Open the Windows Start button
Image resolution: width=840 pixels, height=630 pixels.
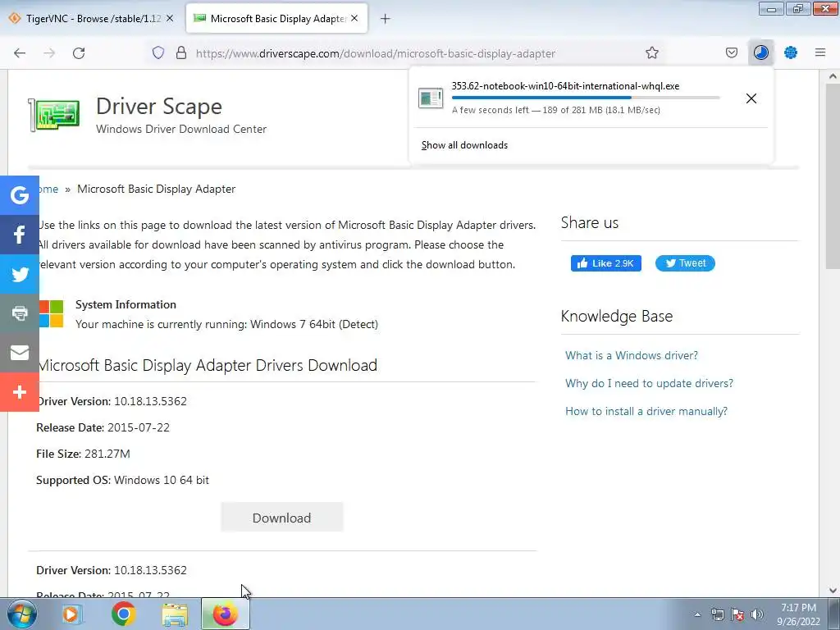21,614
